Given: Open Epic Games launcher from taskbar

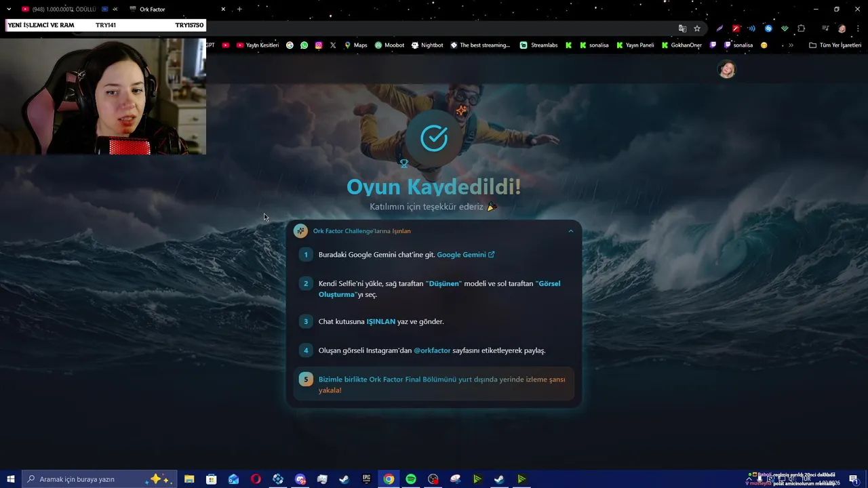Looking at the screenshot, I should pos(366,479).
